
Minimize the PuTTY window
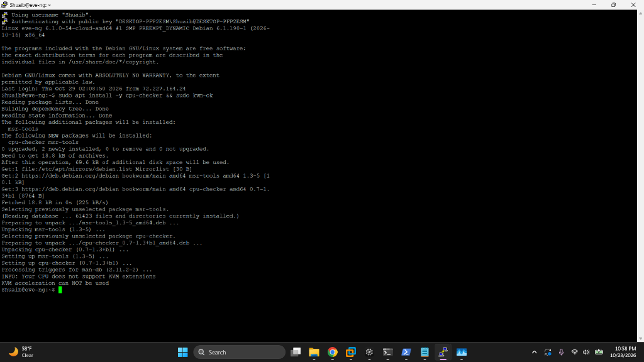(594, 5)
